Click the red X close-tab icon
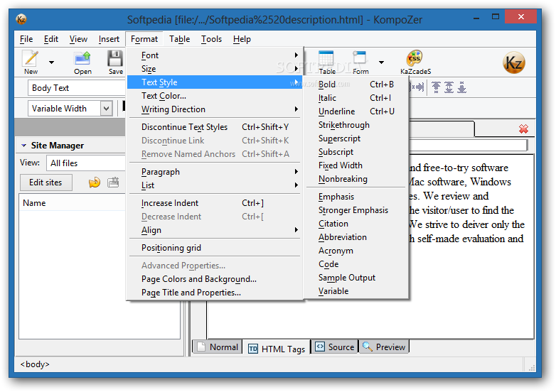Screen dimensions: 556x392 [523, 129]
